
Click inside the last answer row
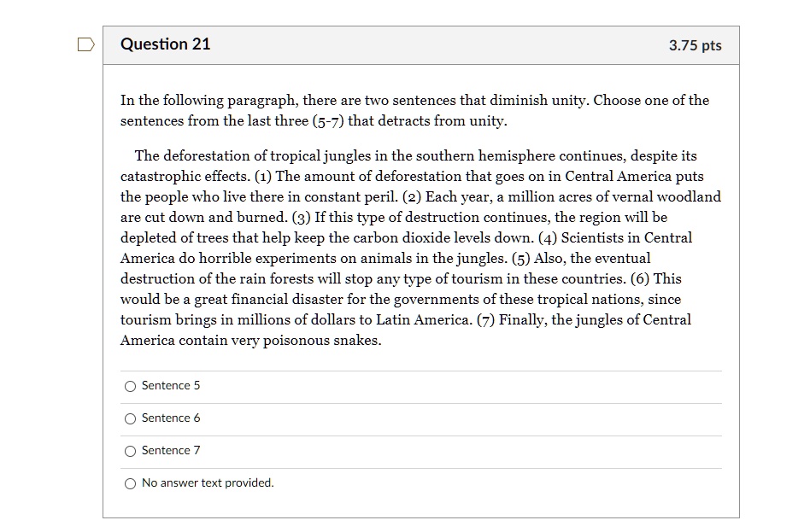(x=419, y=483)
